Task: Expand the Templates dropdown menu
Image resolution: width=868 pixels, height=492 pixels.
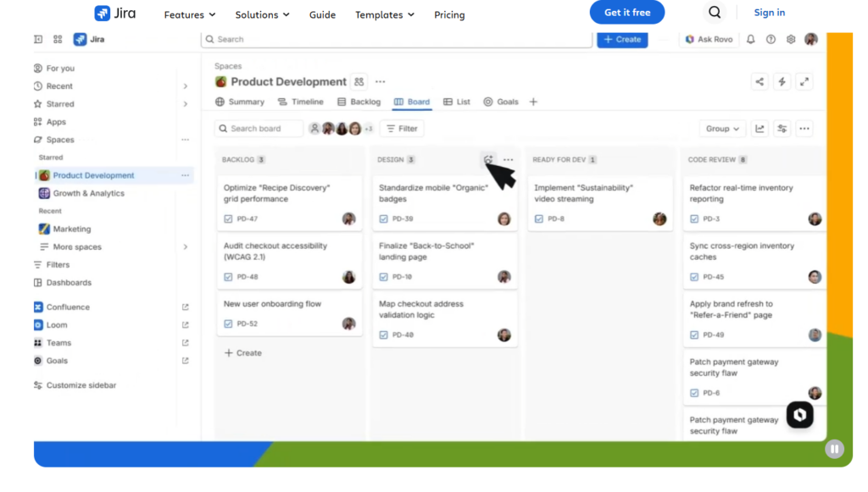Action: [385, 15]
